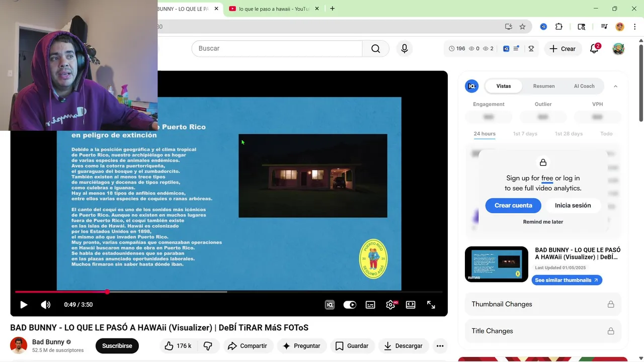Open notifications bell with 2 badge
This screenshot has height=362, width=644.
point(594,49)
